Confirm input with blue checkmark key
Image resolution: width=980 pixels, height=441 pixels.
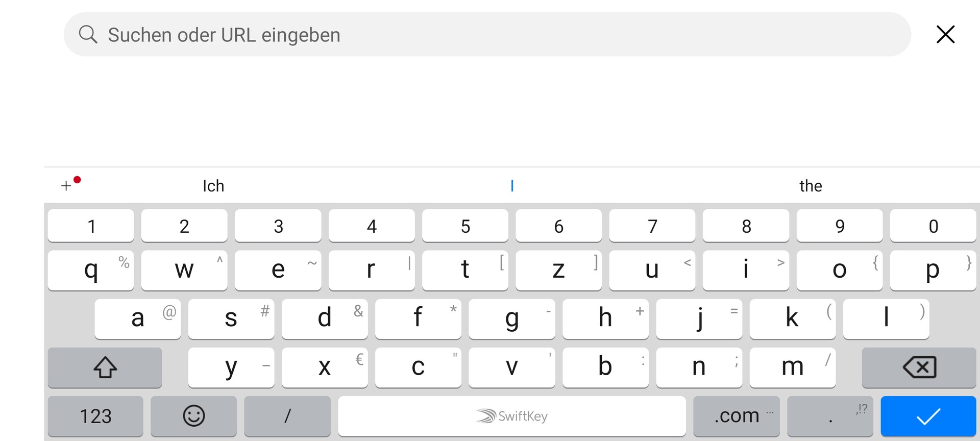(928, 416)
